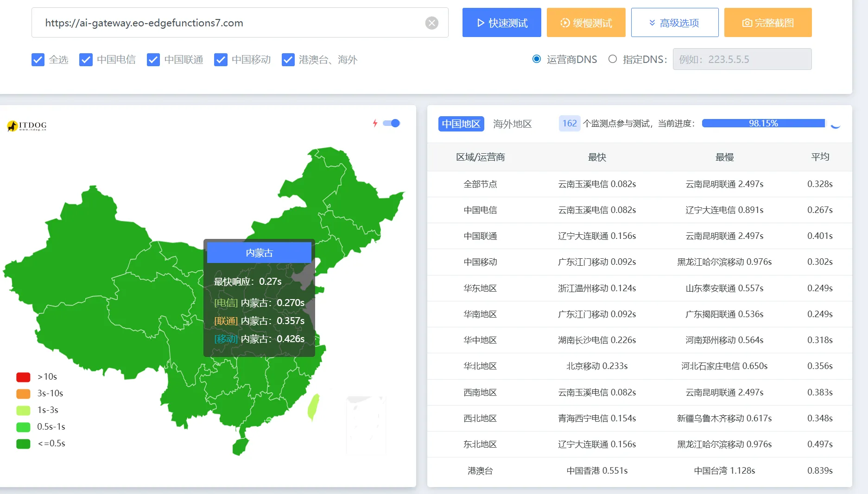Click the green <=0.5s legend swatch
Screen dimensions: 868x494
tap(23, 443)
